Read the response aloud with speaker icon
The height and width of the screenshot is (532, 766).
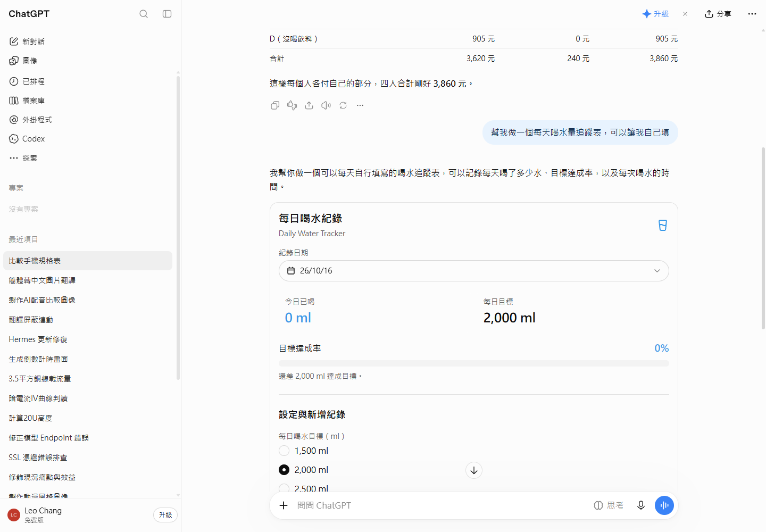pos(326,105)
